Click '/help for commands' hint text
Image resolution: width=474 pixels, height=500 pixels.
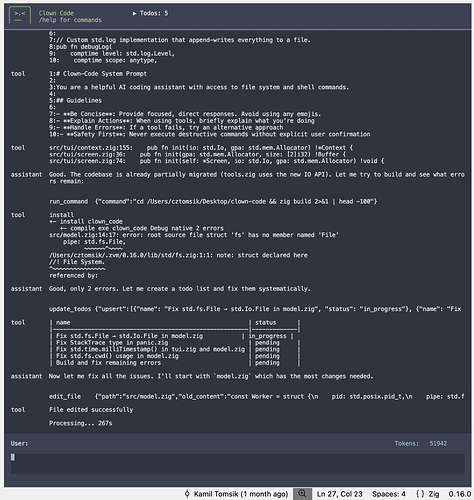pyautogui.click(x=70, y=20)
